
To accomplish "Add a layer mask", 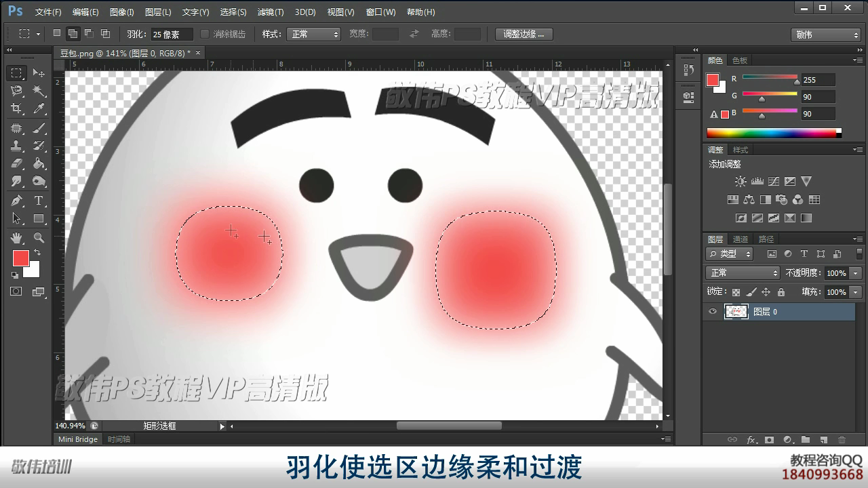I will point(769,440).
